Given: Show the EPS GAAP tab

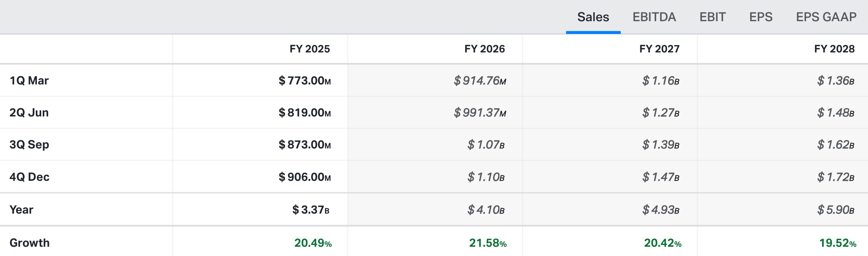Looking at the screenshot, I should pyautogui.click(x=826, y=17).
